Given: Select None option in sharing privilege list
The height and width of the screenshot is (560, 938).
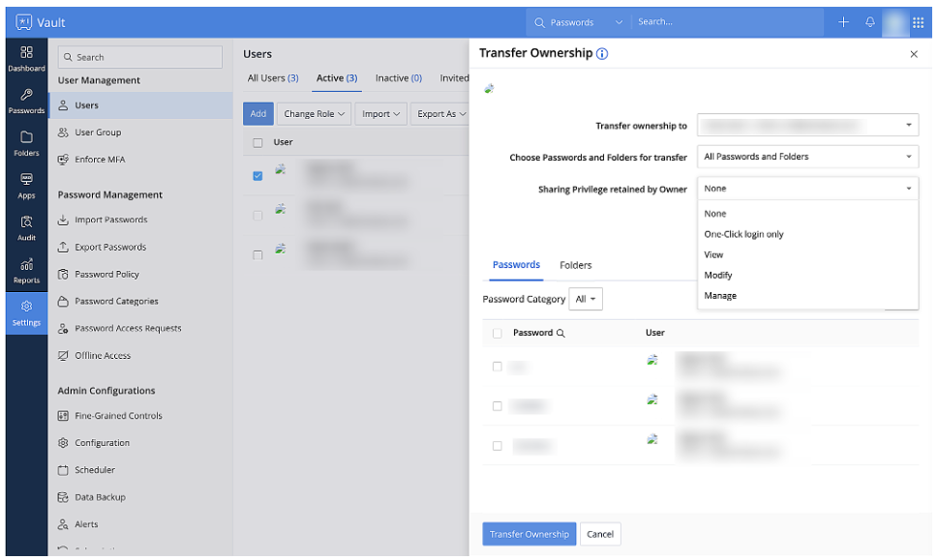Looking at the screenshot, I should (x=807, y=214).
